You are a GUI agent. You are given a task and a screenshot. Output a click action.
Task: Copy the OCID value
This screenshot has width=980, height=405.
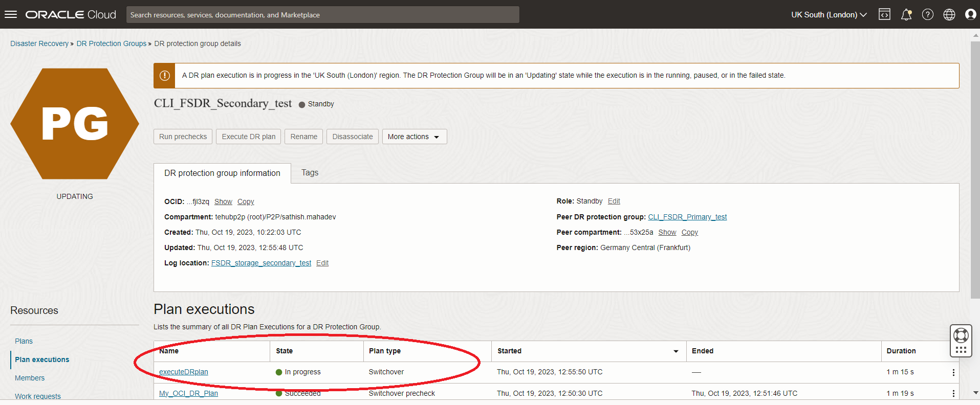[x=246, y=201]
